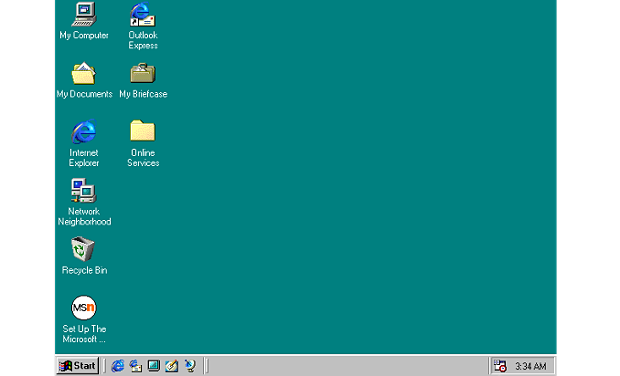Click the satellite dish quick launch icon

pos(190,366)
